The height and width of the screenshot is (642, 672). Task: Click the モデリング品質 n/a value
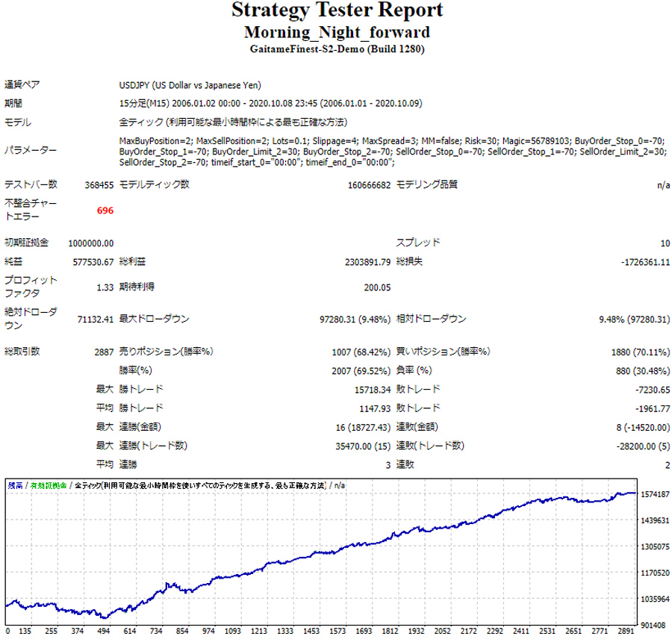[x=664, y=185]
